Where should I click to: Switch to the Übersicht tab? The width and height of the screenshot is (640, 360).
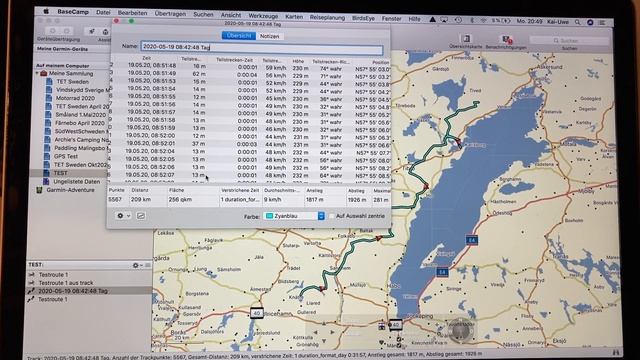tap(239, 36)
